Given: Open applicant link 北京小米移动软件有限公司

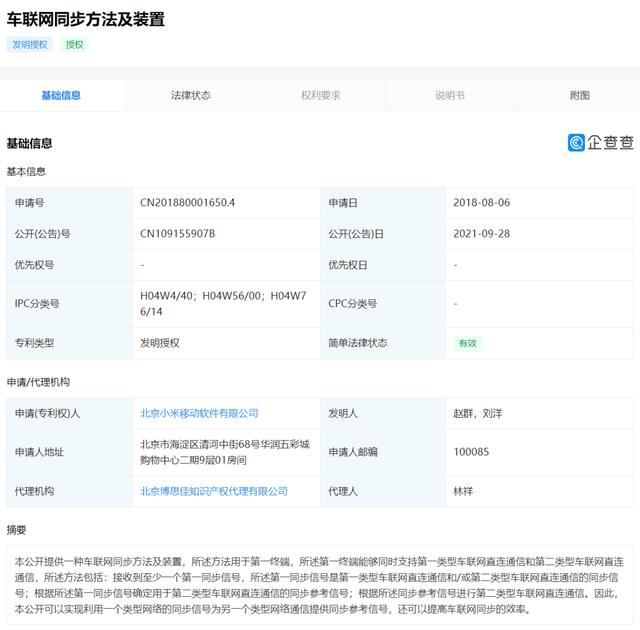Looking at the screenshot, I should [x=199, y=413].
